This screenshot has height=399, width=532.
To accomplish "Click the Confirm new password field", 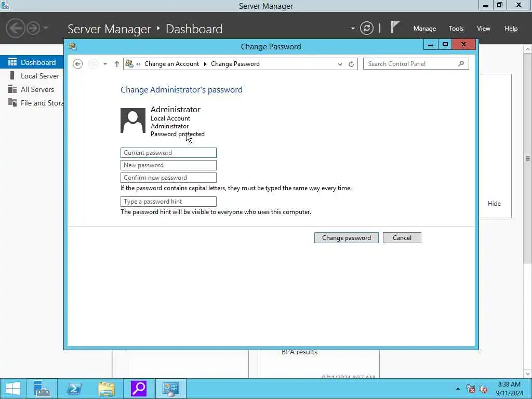I will [x=168, y=178].
